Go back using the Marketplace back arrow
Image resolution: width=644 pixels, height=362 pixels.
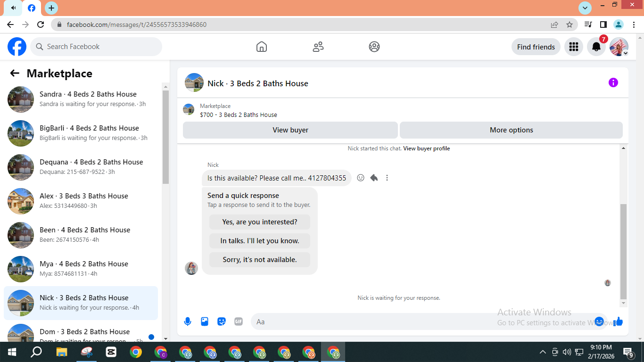(15, 73)
